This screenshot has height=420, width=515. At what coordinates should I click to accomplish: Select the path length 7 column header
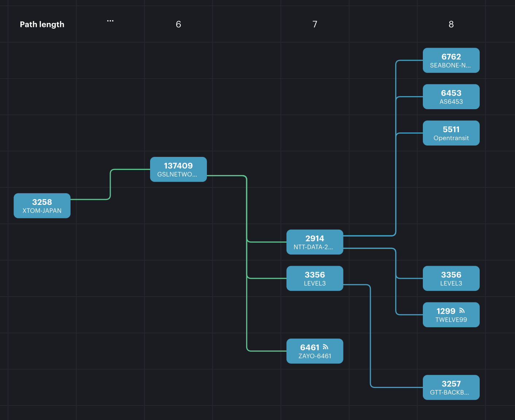point(315,24)
